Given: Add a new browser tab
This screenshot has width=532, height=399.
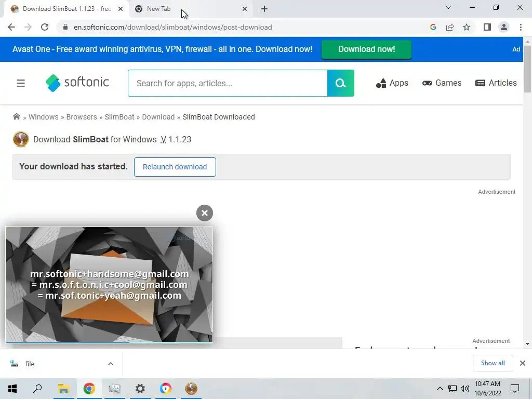Looking at the screenshot, I should [x=264, y=9].
